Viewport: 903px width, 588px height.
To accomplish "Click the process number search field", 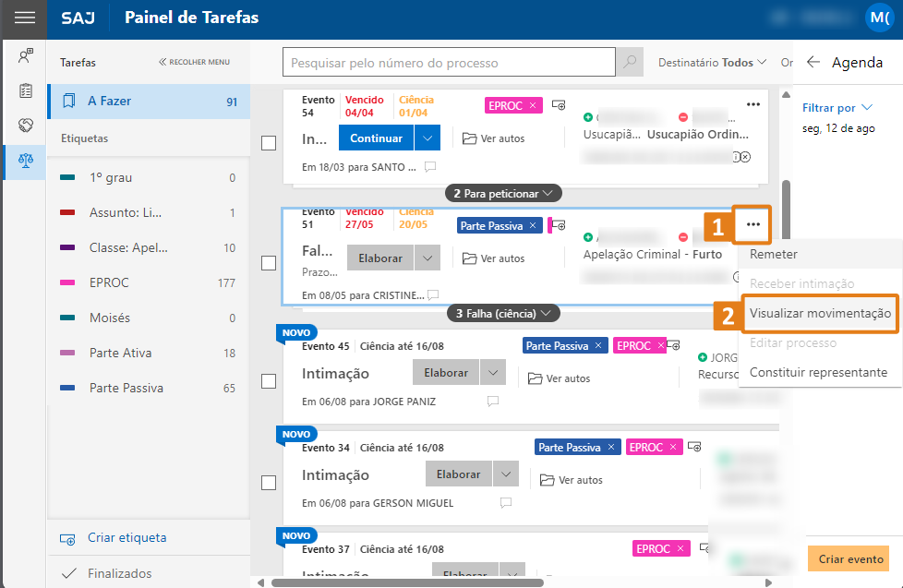I will (x=450, y=62).
